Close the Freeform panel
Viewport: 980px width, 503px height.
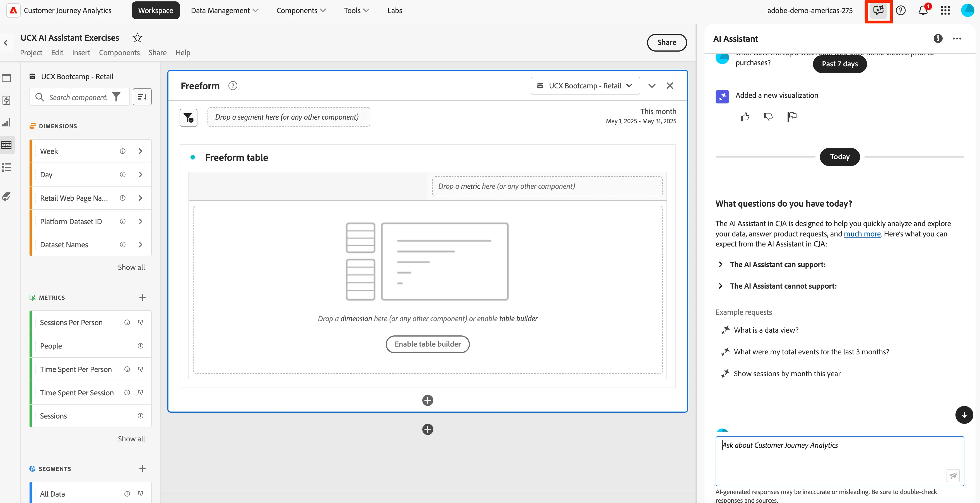coord(670,86)
